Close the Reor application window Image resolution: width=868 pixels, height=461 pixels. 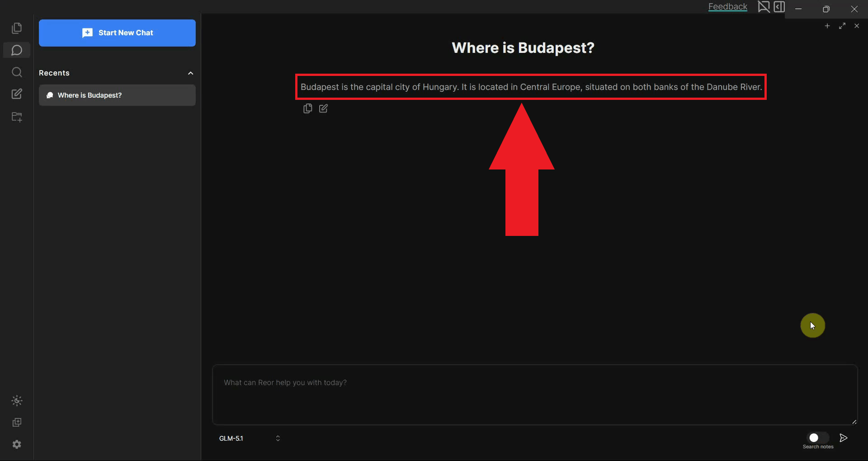click(854, 9)
